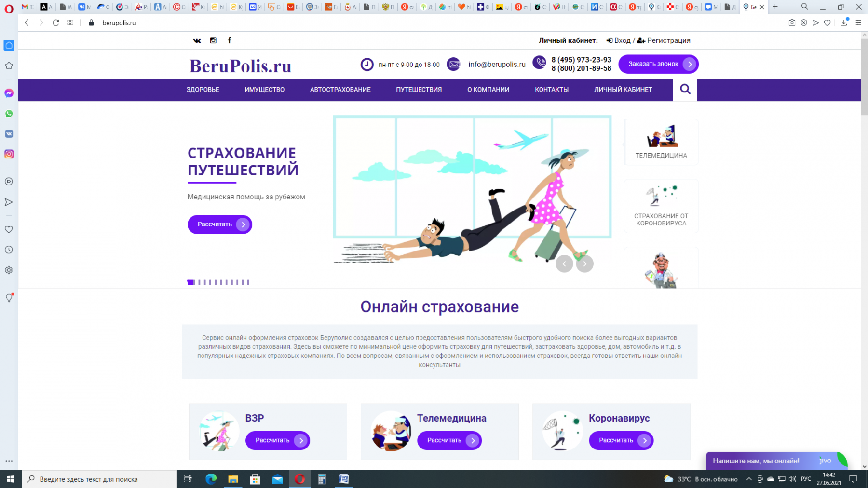Click the page vertical scrollbar
The width and height of the screenshot is (868, 488).
(x=864, y=77)
